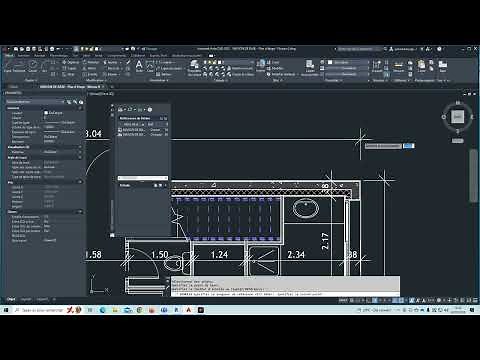The width and height of the screenshot is (480, 360).
Task: Activate the Réseau (Array) tool
Action: (x=111, y=74)
